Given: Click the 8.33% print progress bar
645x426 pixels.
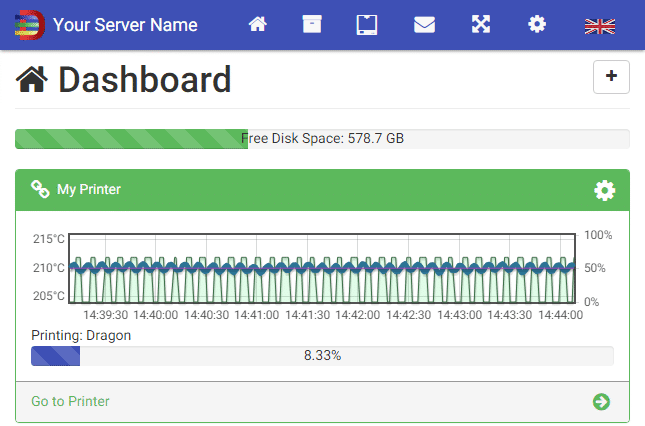Looking at the screenshot, I should (322, 356).
